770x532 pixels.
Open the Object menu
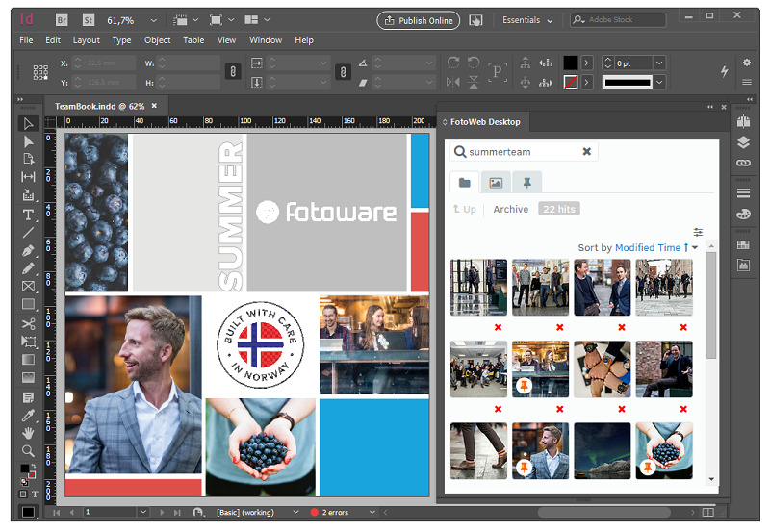tap(157, 40)
